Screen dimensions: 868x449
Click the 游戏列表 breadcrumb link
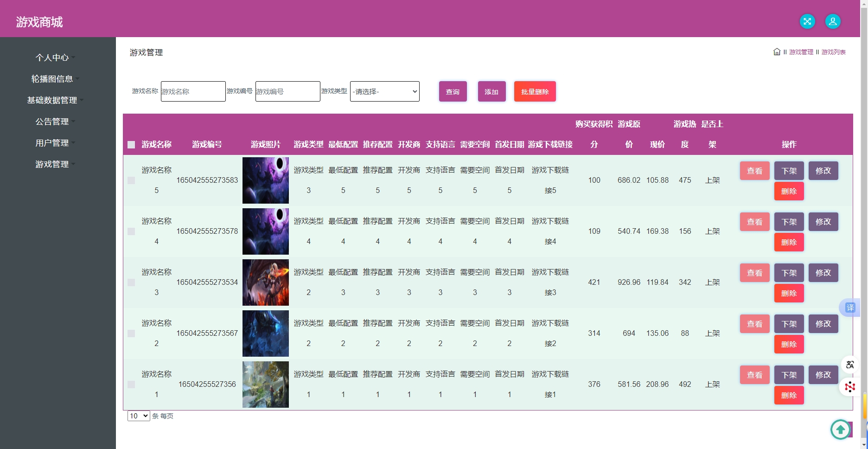click(833, 52)
